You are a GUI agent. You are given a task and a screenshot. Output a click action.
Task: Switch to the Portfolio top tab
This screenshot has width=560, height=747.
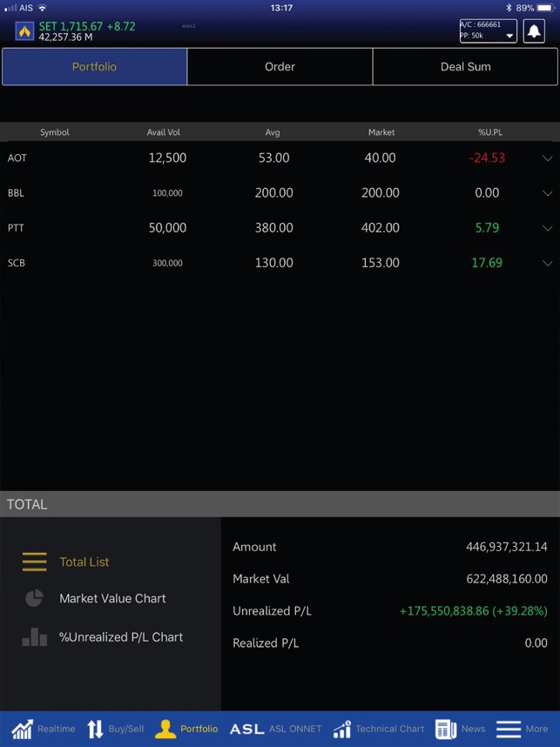click(x=94, y=67)
